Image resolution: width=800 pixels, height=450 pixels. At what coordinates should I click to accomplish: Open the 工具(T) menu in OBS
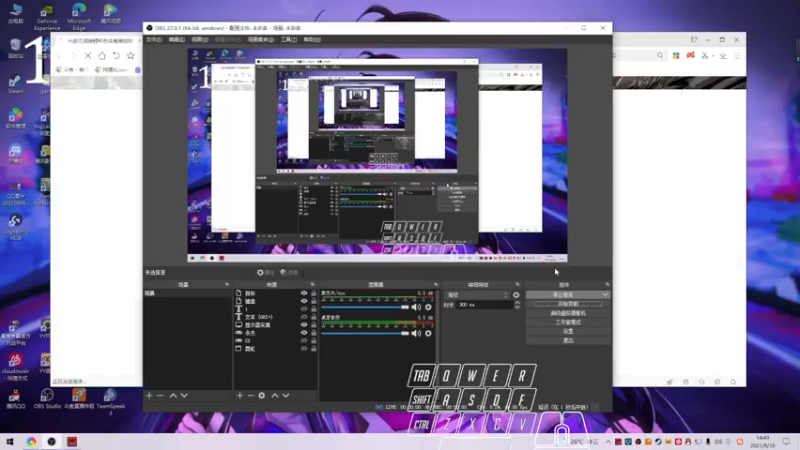(289, 39)
